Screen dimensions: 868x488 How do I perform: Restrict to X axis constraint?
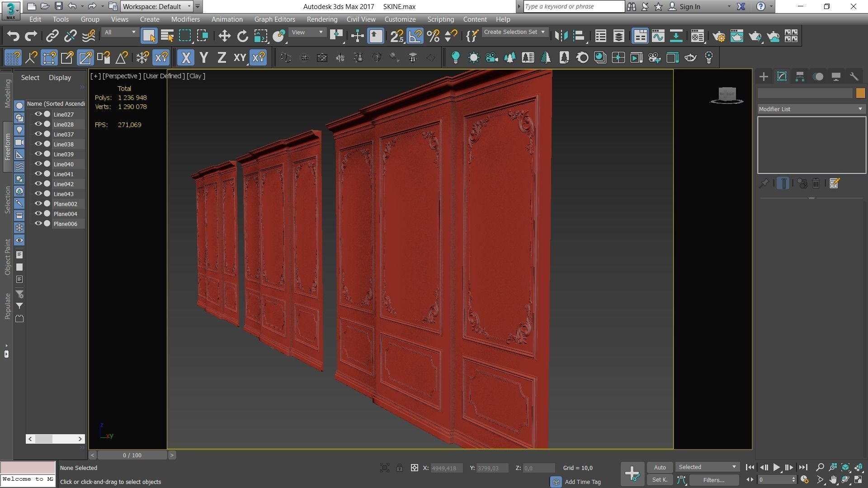point(185,58)
